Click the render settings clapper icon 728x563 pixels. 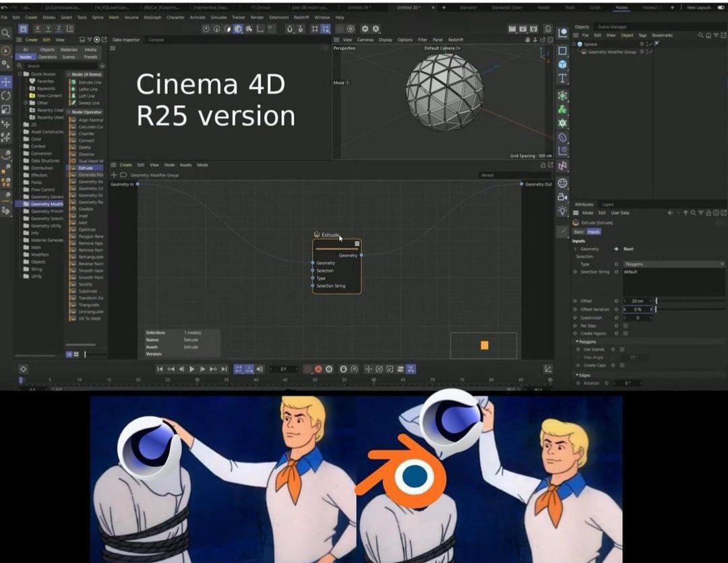tap(533, 28)
